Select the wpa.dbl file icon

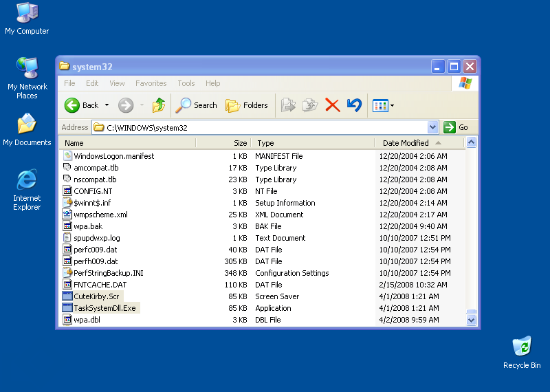click(x=67, y=319)
